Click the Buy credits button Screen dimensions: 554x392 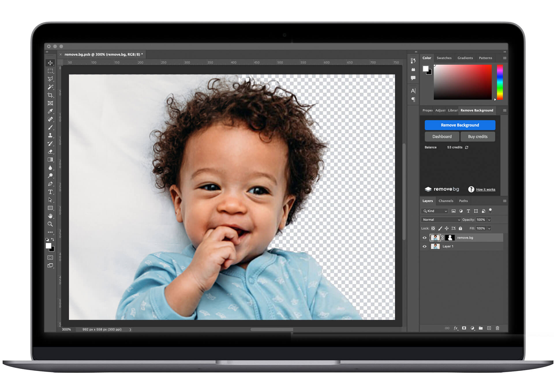478,136
